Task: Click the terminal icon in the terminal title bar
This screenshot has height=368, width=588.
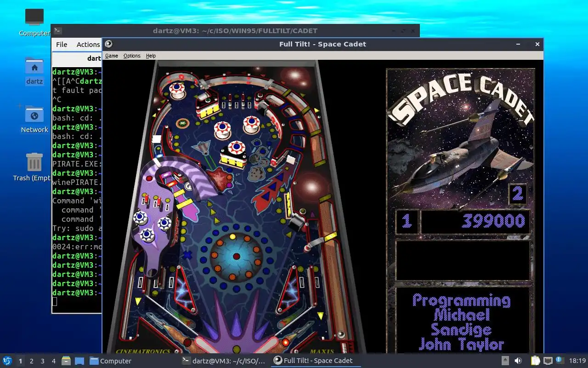Action: [x=57, y=31]
